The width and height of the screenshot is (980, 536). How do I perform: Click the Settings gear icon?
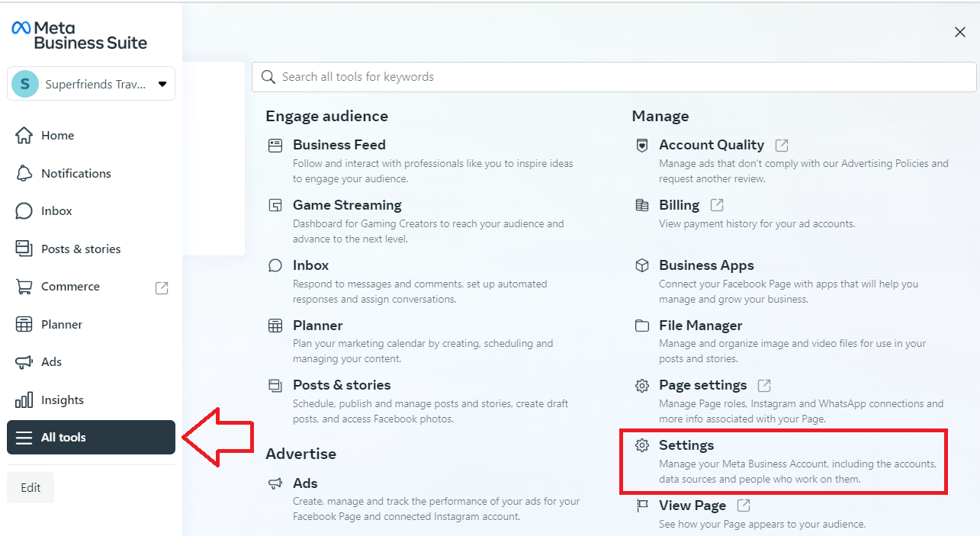(642, 445)
